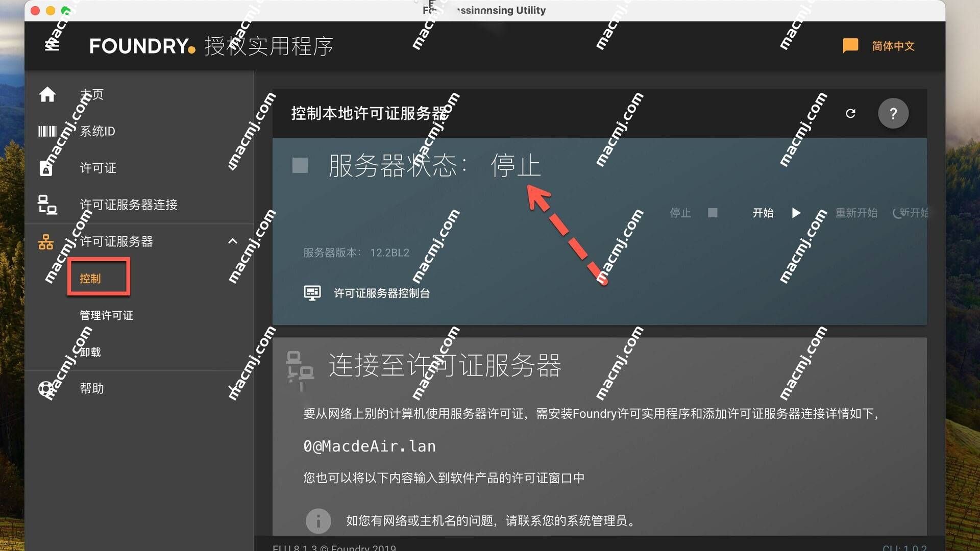
Task: Click the help lifebuoy icon
Action: (x=46, y=389)
